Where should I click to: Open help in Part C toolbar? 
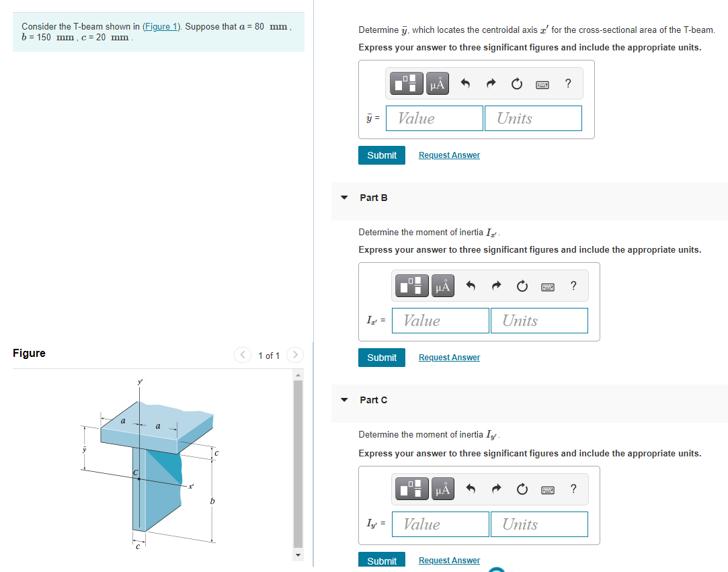point(573,489)
